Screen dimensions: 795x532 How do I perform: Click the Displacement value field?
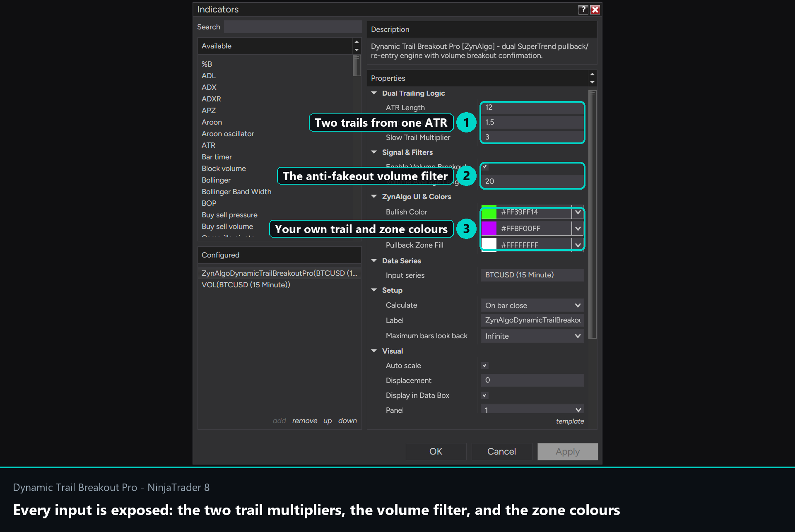[532, 380]
